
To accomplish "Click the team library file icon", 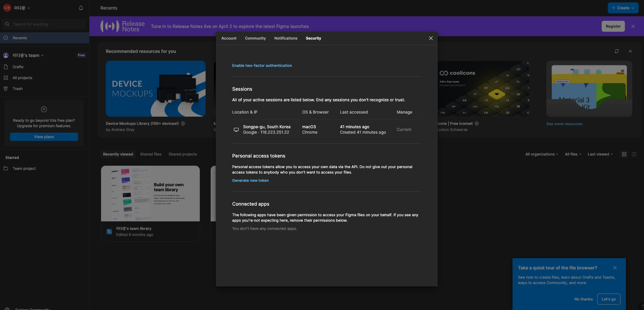I will [x=109, y=232].
